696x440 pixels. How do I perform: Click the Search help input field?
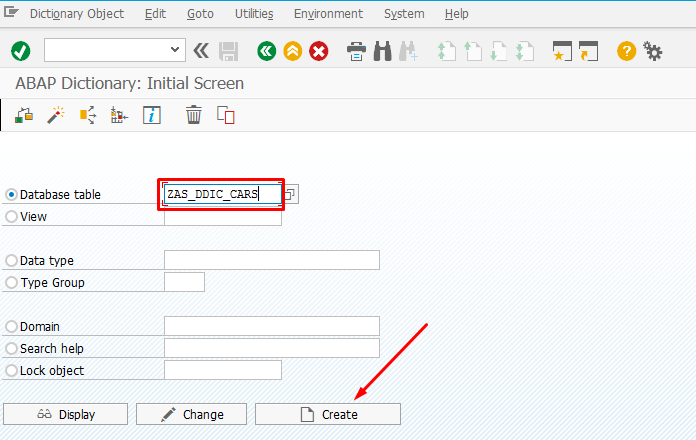pyautogui.click(x=272, y=348)
